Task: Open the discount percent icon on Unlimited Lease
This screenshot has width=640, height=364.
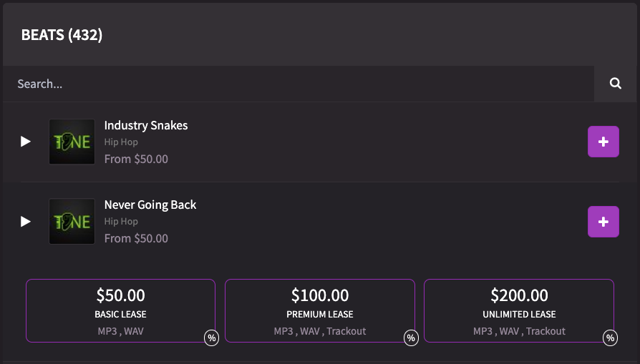Action: coord(610,338)
